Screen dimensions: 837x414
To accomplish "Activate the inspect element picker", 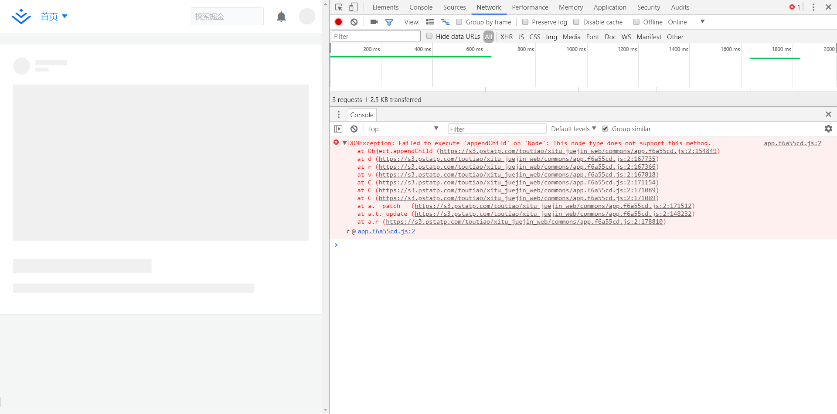I will click(338, 7).
